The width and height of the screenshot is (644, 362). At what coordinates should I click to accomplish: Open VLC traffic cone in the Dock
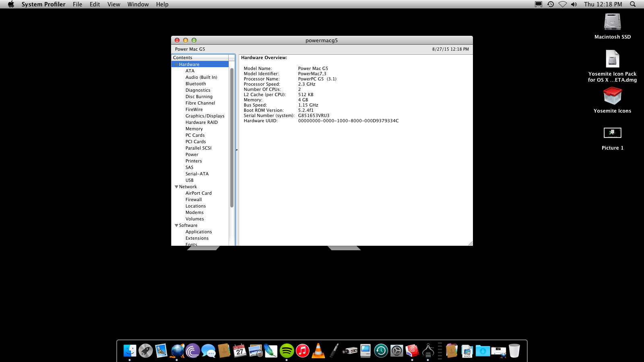[x=318, y=351]
